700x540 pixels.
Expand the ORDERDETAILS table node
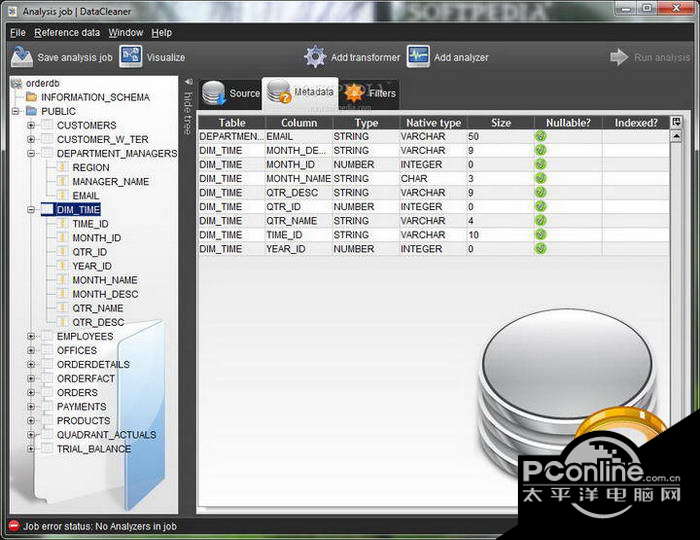pyautogui.click(x=31, y=364)
